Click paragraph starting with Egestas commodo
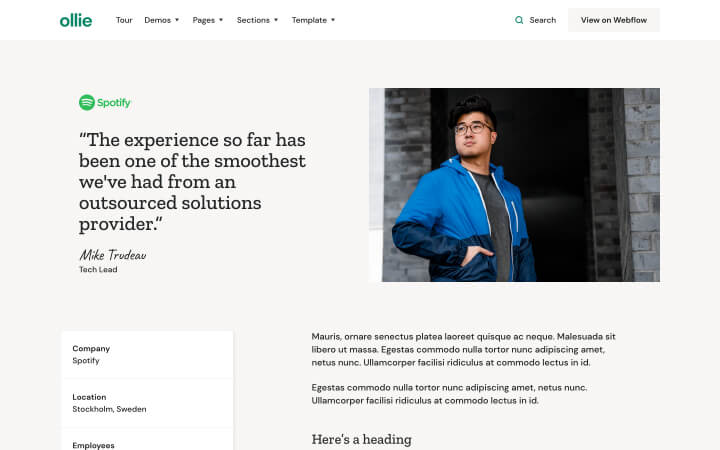 449,394
